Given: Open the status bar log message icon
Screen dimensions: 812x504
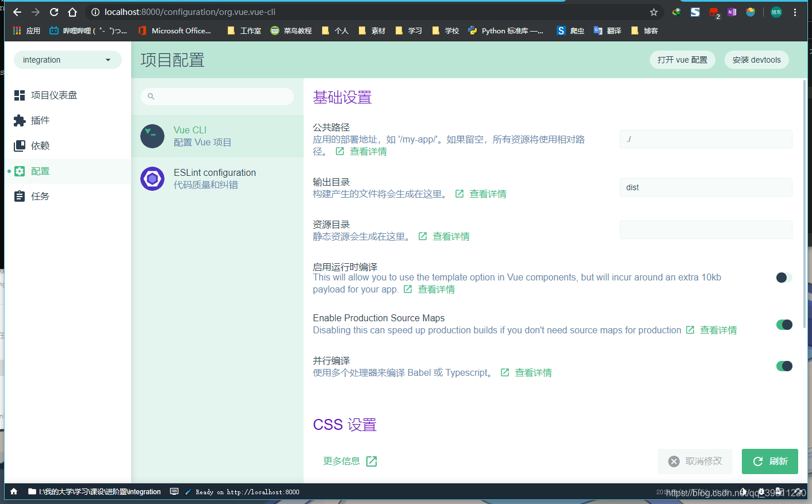Looking at the screenshot, I should (x=174, y=492).
